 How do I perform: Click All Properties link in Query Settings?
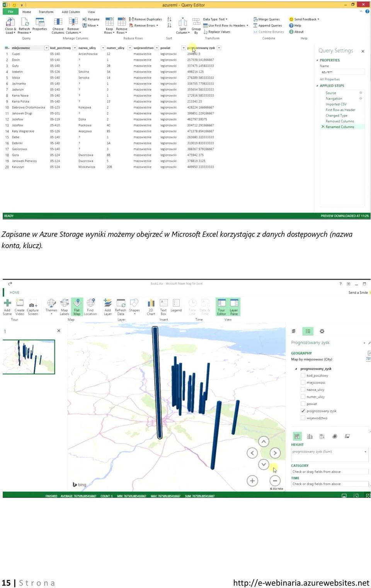pos(330,79)
